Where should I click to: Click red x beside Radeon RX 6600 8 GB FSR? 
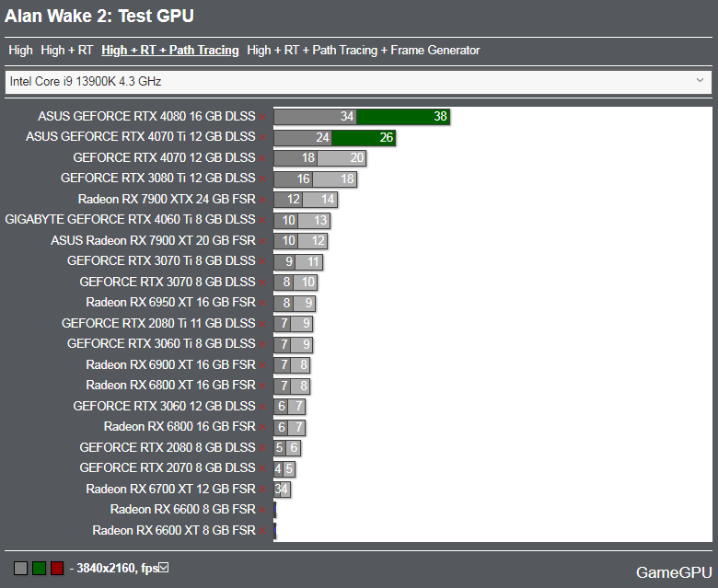click(x=262, y=510)
